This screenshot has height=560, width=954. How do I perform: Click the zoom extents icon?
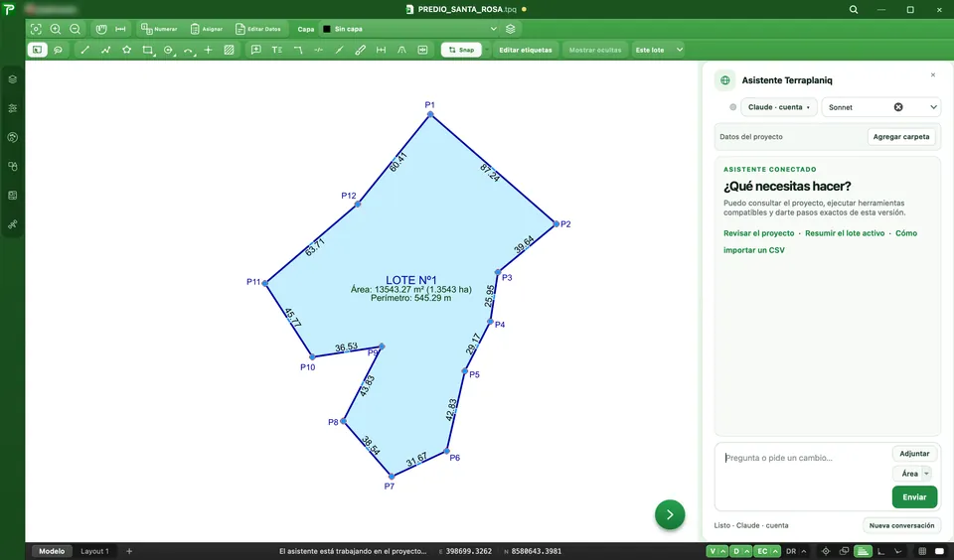tap(36, 29)
